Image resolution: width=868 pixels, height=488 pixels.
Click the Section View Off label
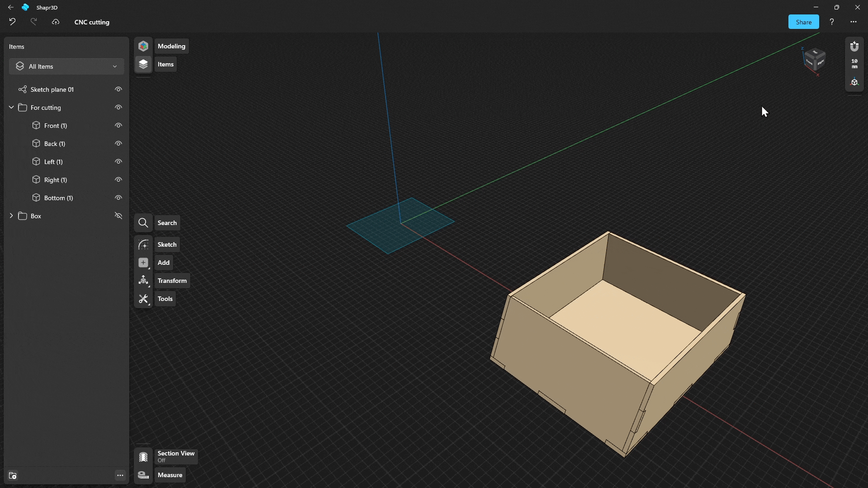click(x=176, y=456)
